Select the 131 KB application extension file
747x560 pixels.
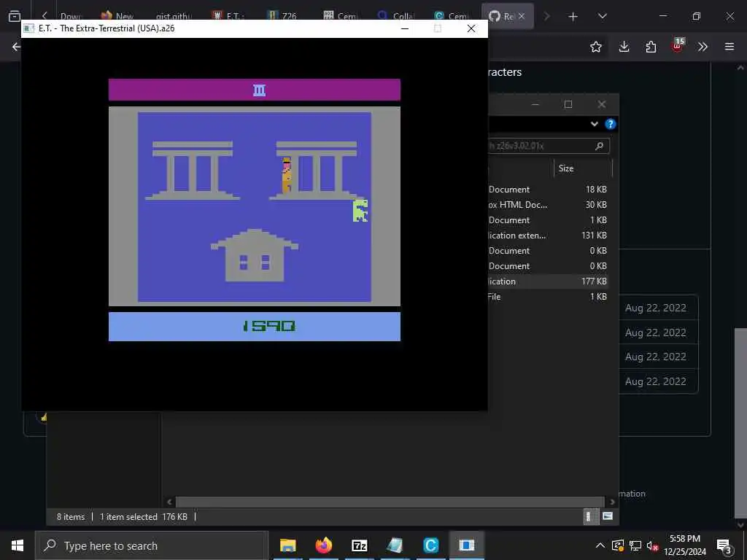pos(548,236)
